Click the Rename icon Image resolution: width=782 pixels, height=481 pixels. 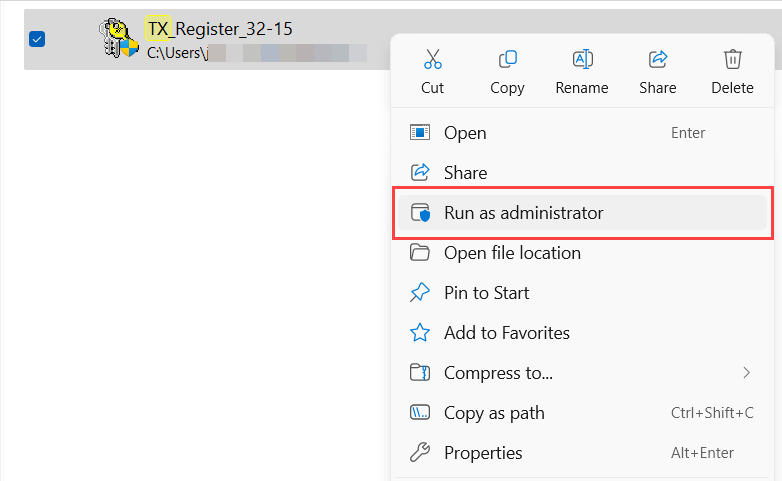tap(582, 59)
